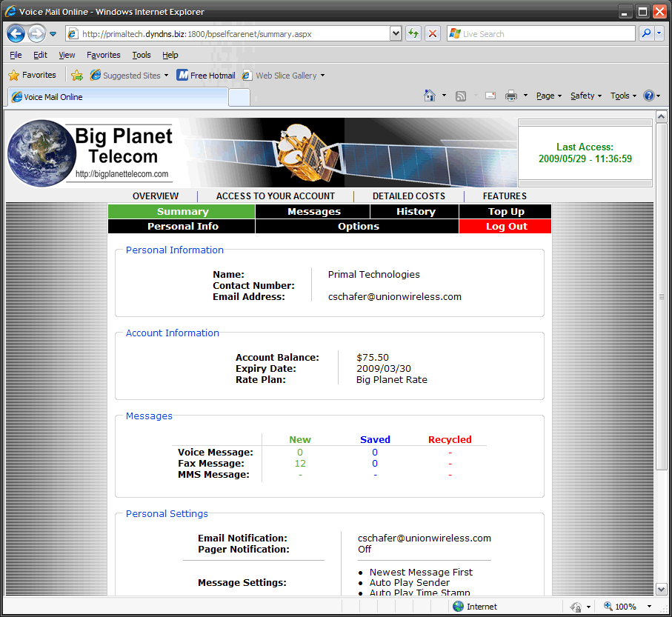The image size is (672, 617).
Task: Open ACCESS TO YOUR ACCOUNT link
Action: coord(275,196)
